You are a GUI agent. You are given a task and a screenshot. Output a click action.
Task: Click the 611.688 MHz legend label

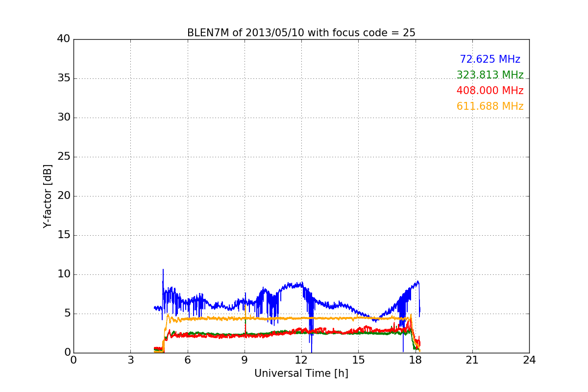(490, 106)
